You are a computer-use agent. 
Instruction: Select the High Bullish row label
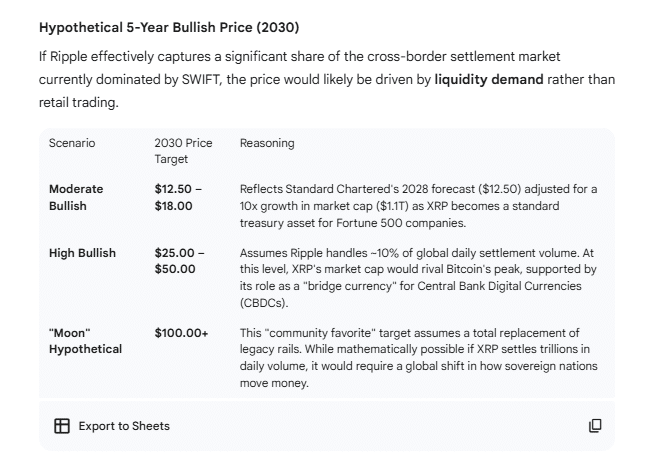82,253
